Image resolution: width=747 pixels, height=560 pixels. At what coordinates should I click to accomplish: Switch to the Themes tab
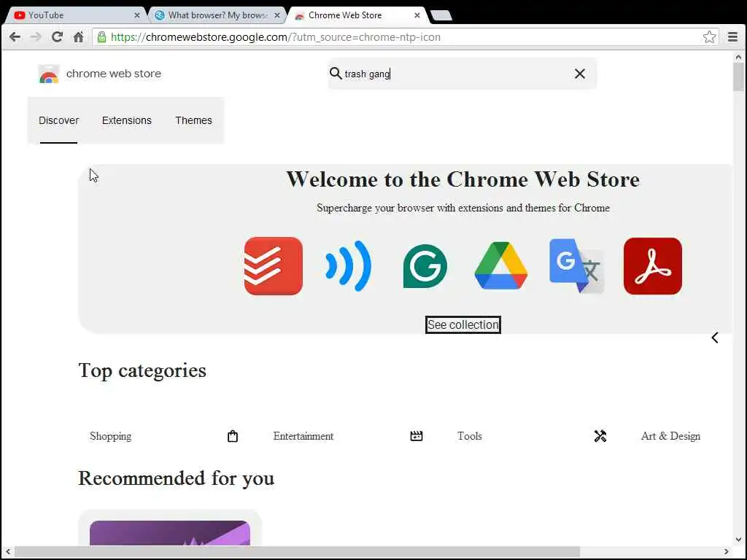193,120
